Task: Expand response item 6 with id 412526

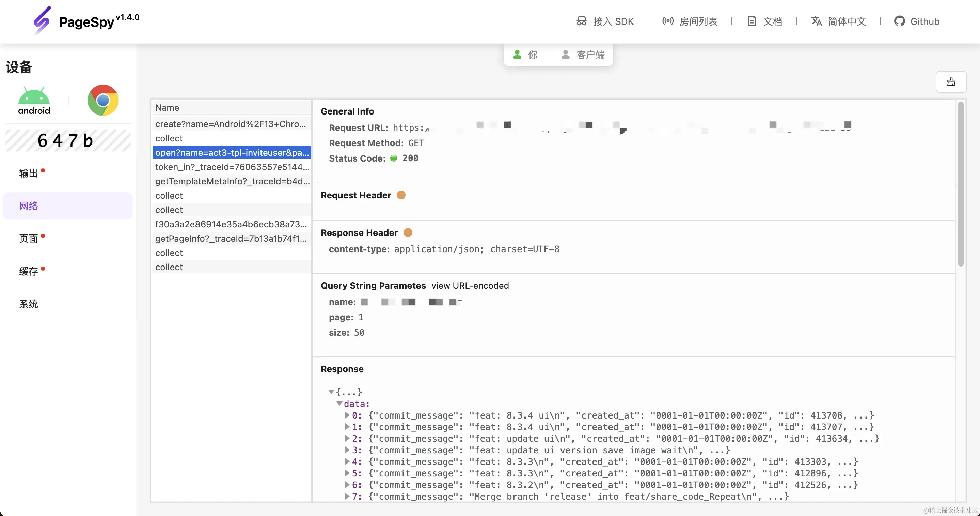Action: click(347, 484)
